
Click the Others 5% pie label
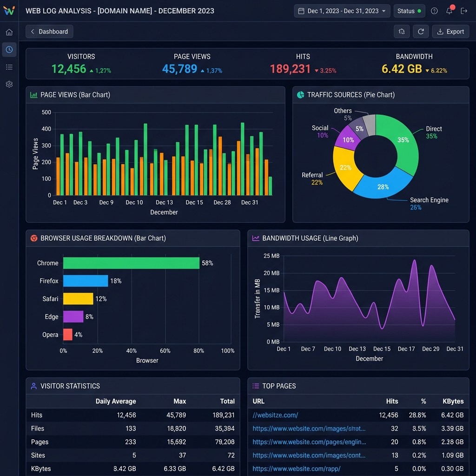click(x=343, y=114)
